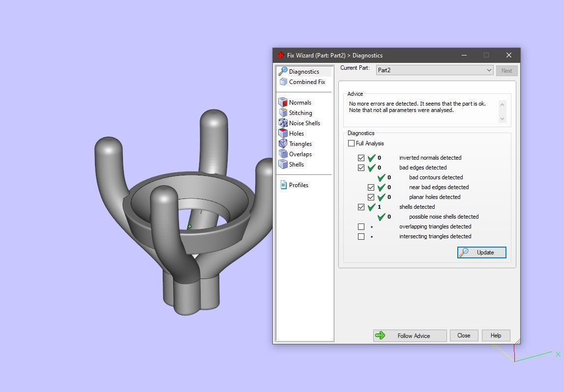Switch to the Shells page
Image resolution: width=564 pixels, height=392 pixels.
tap(297, 164)
